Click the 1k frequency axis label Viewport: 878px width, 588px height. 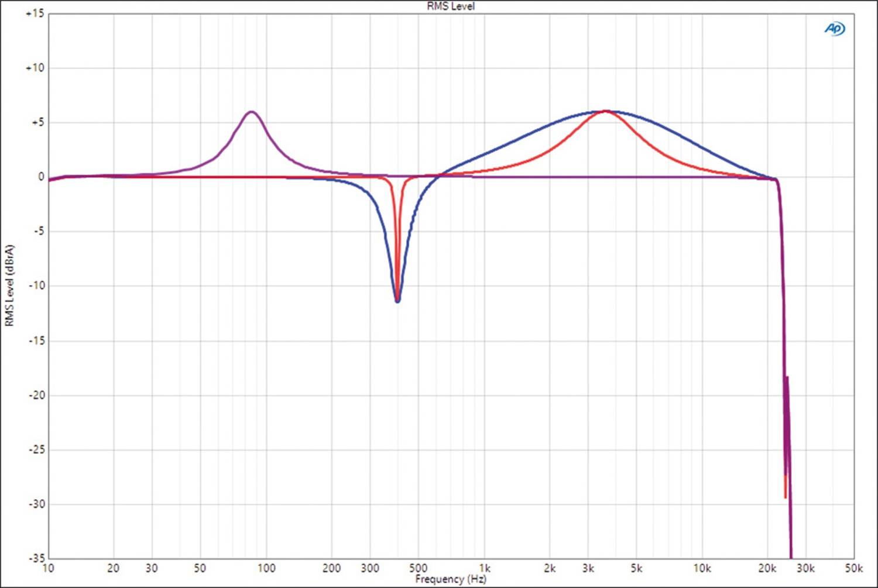pos(485,568)
